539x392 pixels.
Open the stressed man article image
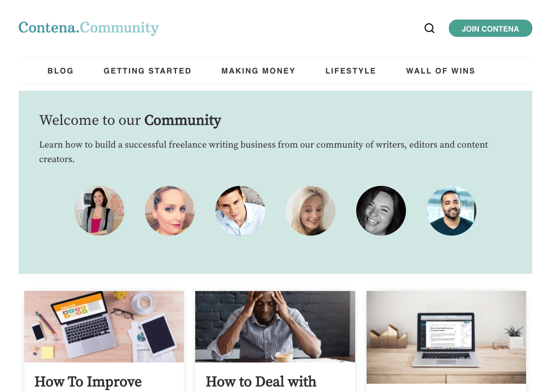(275, 327)
